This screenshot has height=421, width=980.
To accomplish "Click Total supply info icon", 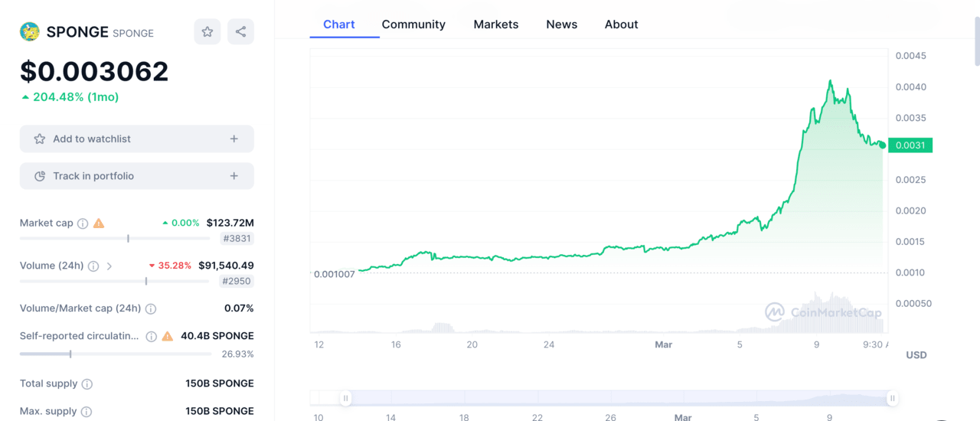I will pos(87,383).
